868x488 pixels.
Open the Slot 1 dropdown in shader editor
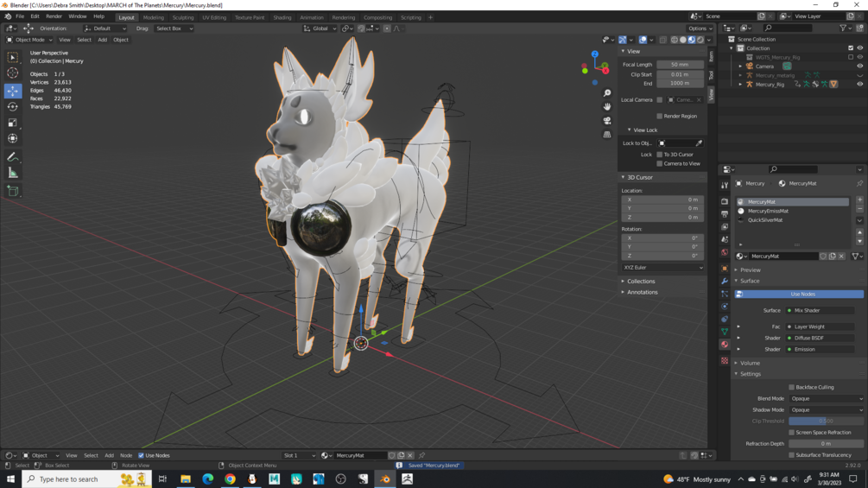299,456
